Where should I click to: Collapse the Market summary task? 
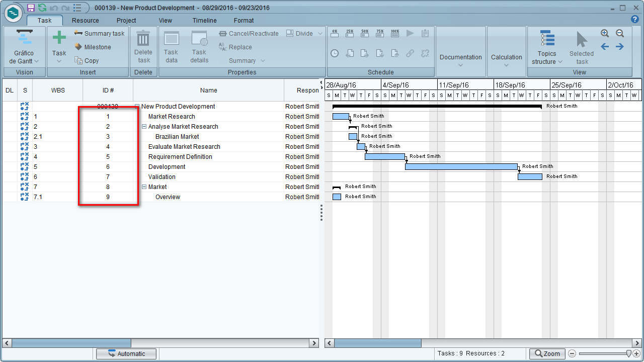click(x=144, y=187)
